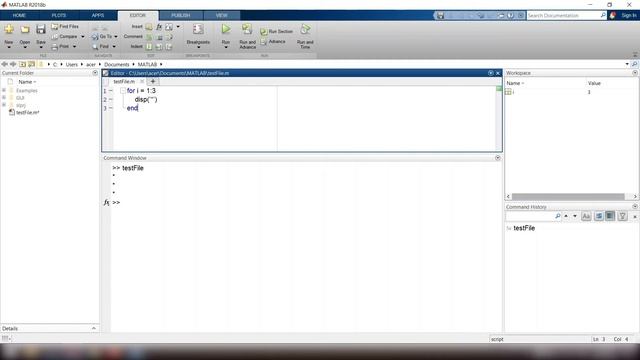Select the EDITOR tab
The width and height of the screenshot is (640, 360).
point(138,16)
